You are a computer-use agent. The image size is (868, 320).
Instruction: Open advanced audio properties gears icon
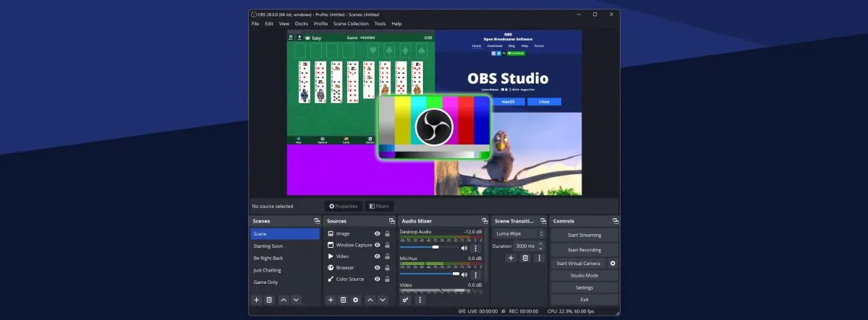pos(405,299)
